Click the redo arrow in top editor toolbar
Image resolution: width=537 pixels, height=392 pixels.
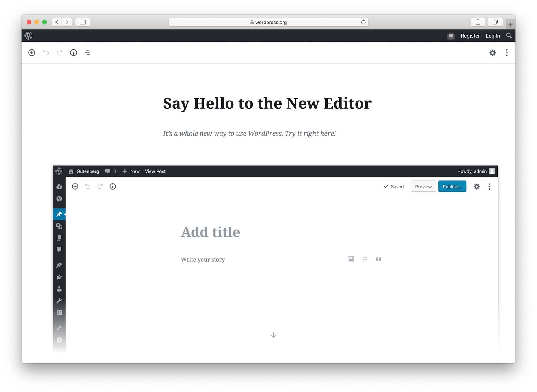(60, 53)
